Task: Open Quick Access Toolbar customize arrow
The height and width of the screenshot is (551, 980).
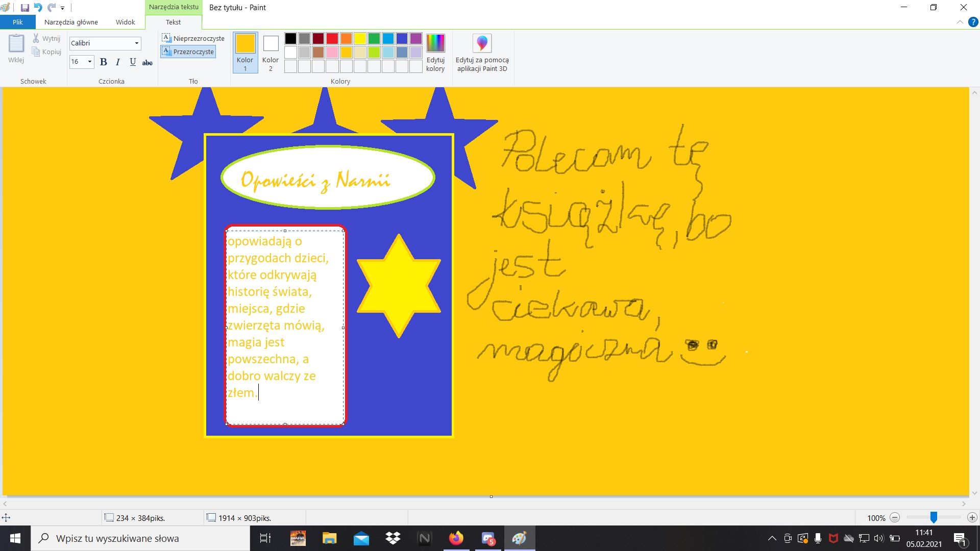Action: pos(63,8)
